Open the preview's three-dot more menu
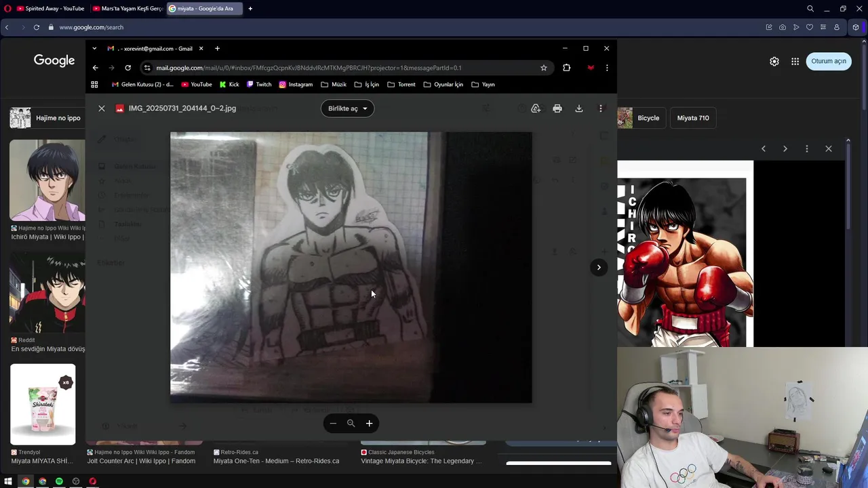 pyautogui.click(x=601, y=108)
